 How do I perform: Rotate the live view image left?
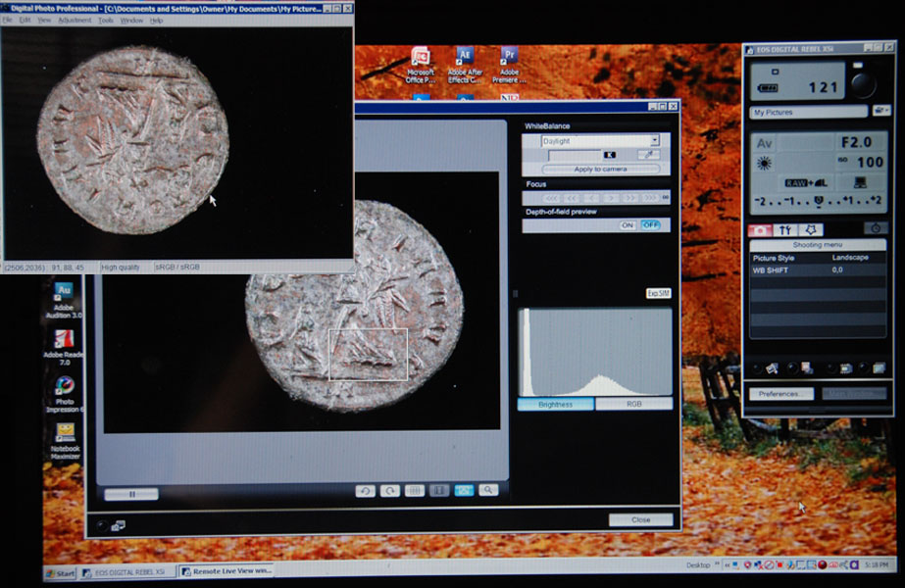[x=365, y=491]
